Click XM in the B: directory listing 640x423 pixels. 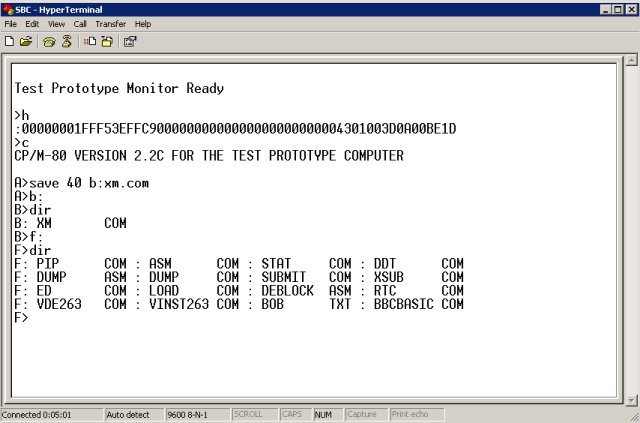[x=44, y=223]
